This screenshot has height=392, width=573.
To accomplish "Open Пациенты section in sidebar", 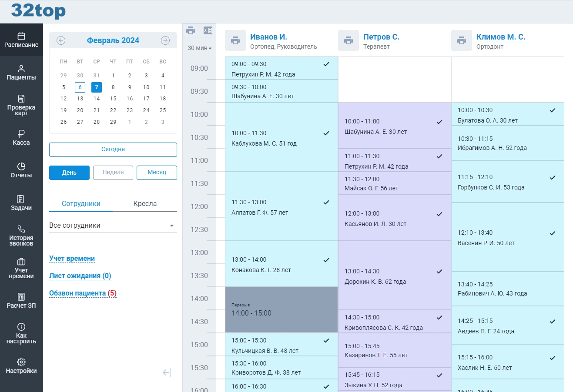I will pyautogui.click(x=21, y=73).
